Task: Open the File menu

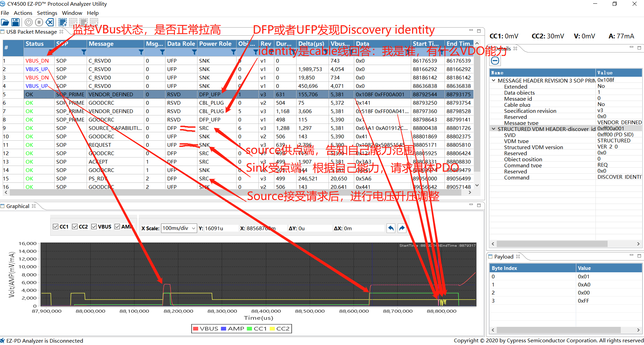Action: 5,13
